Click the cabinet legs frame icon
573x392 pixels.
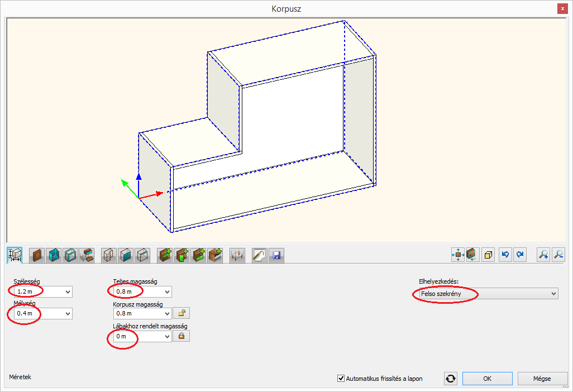(237, 255)
